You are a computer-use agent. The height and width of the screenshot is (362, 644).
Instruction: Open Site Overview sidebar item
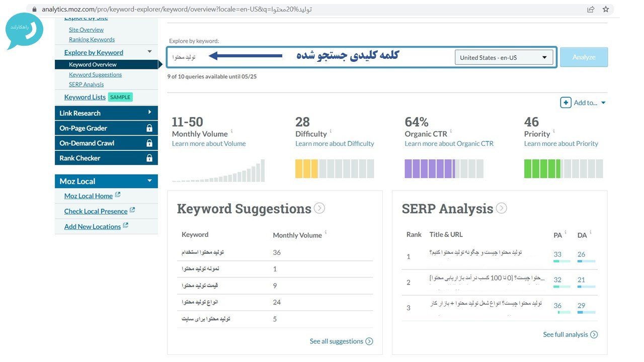[x=86, y=30]
